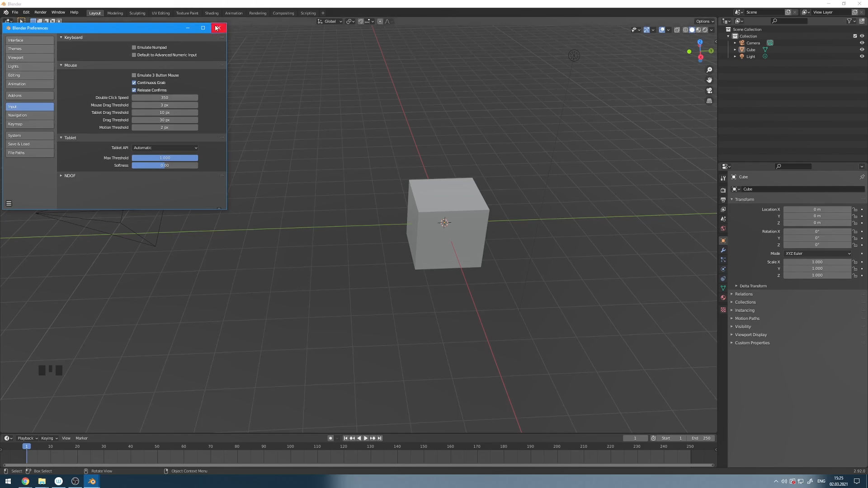
Task: Click the Play animation button
Action: pos(366,438)
